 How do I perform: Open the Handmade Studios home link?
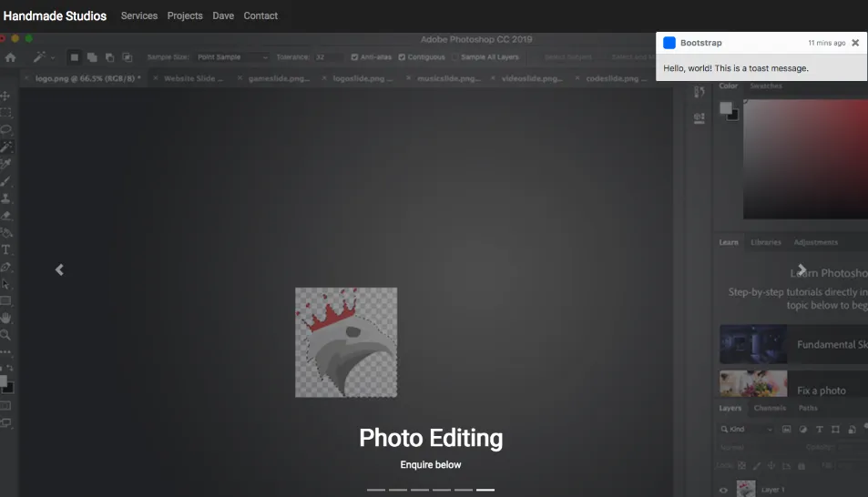click(x=55, y=16)
